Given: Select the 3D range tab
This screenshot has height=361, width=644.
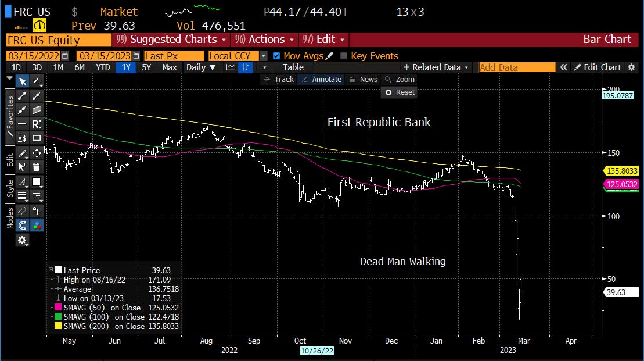Looking at the screenshot, I should pyautogui.click(x=37, y=67).
